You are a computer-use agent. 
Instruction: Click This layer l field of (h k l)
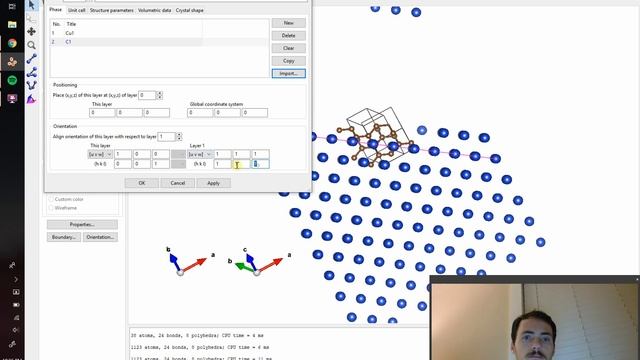click(x=161, y=164)
